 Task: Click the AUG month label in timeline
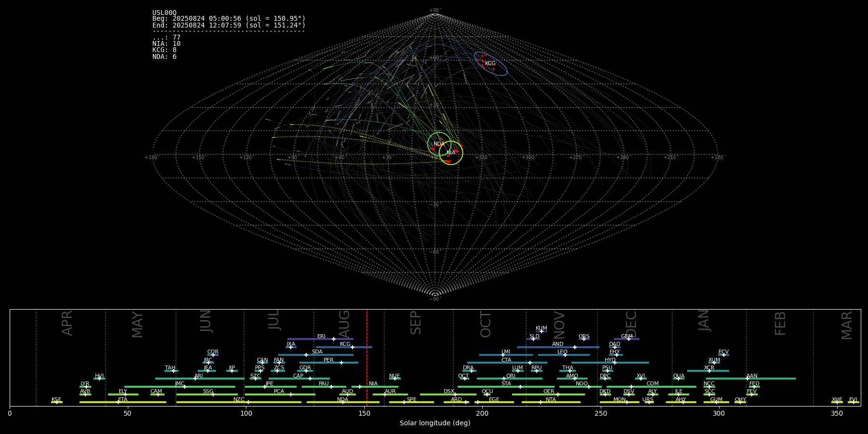(x=344, y=325)
